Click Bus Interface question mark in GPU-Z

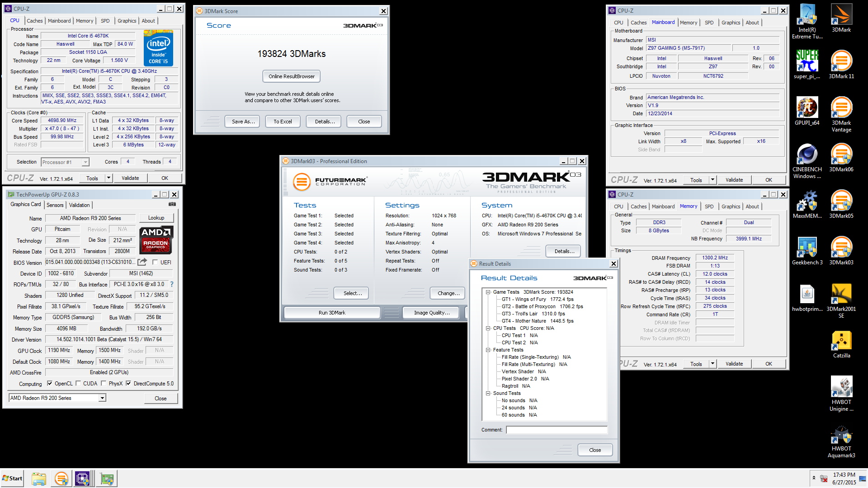tap(172, 284)
